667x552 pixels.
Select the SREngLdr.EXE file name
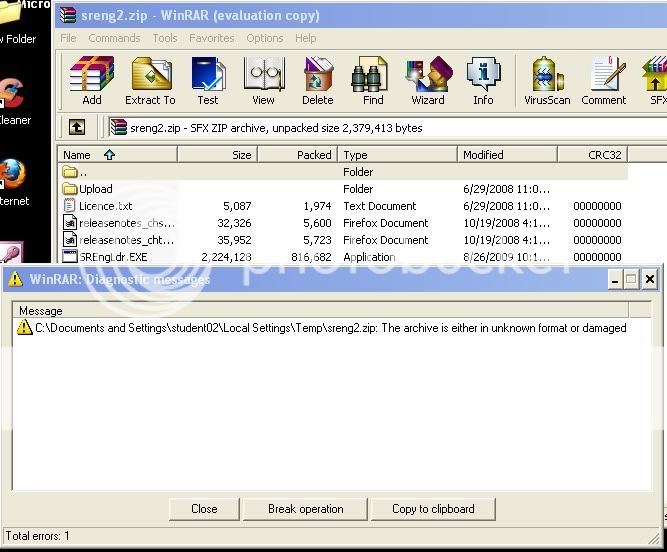(113, 257)
